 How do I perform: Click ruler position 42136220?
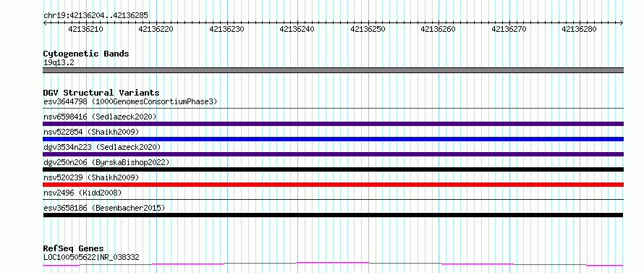click(156, 29)
